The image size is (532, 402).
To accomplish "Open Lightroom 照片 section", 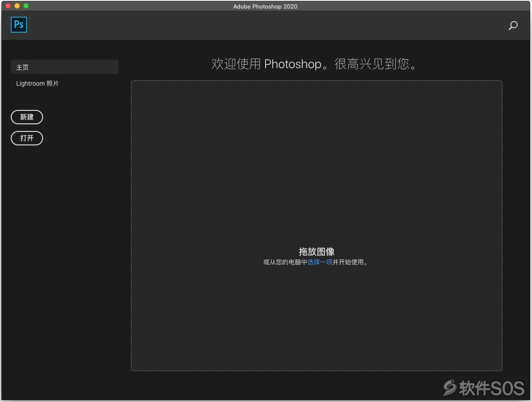I will 37,83.
